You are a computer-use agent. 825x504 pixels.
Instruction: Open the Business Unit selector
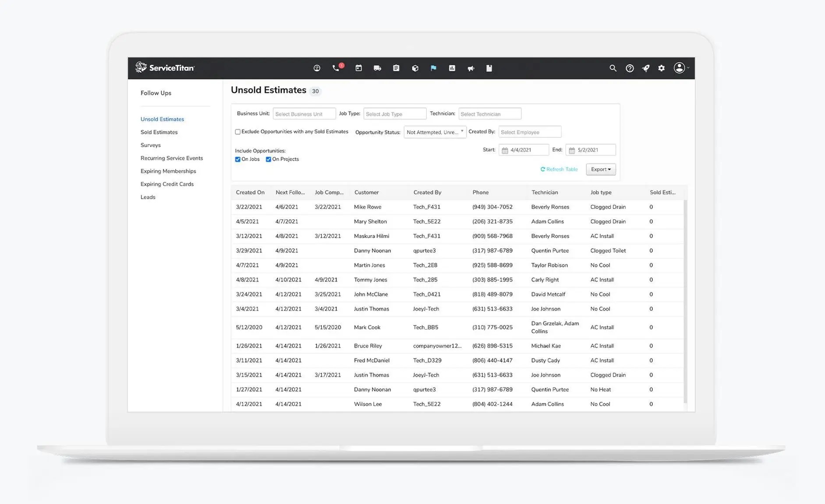(304, 114)
